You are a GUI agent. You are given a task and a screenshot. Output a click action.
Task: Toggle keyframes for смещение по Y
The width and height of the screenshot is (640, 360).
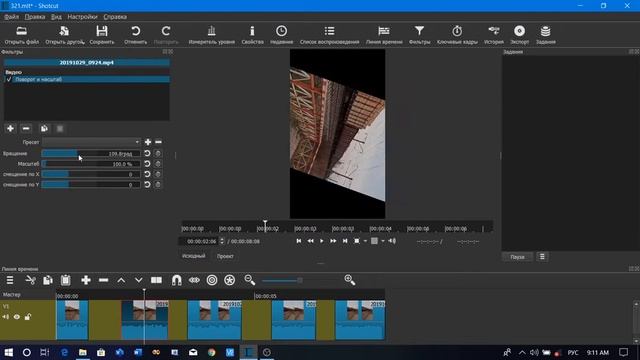(x=158, y=185)
